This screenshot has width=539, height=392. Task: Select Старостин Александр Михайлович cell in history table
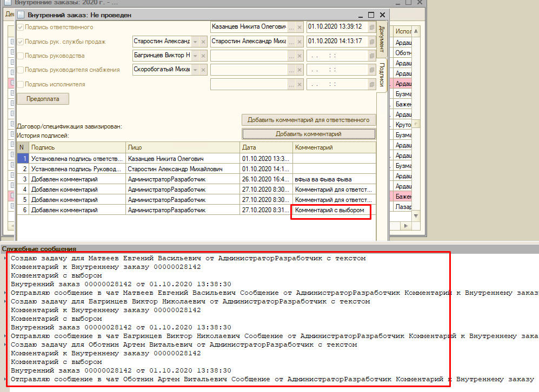183,169
